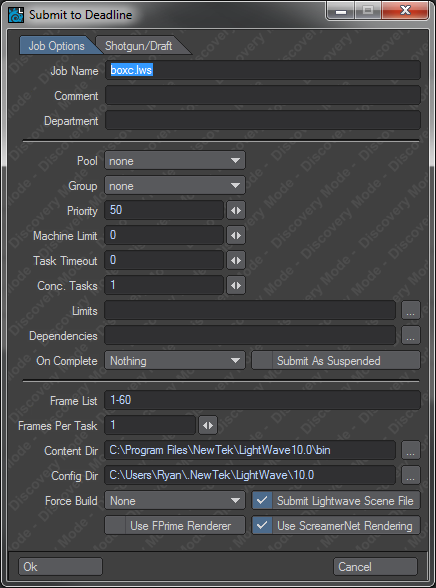Image resolution: width=436 pixels, height=588 pixels.
Task: Open the Dependencies browse ellipsis button
Action: point(411,335)
